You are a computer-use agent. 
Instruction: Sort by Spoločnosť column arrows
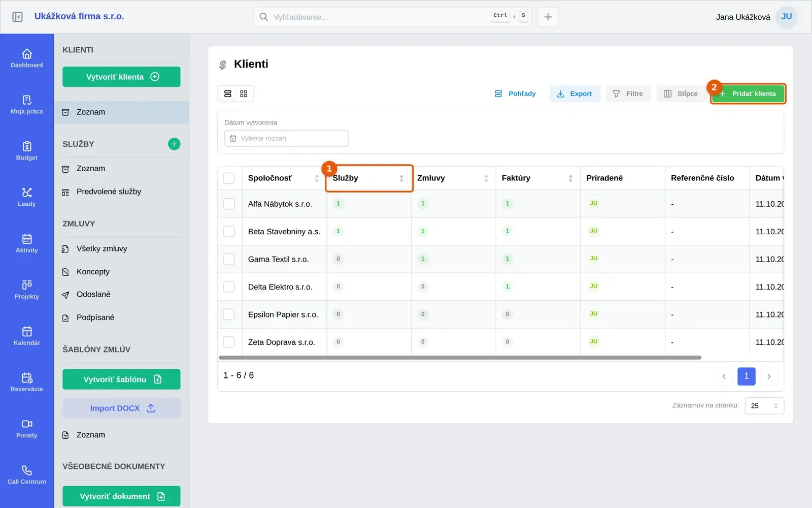tap(317, 178)
